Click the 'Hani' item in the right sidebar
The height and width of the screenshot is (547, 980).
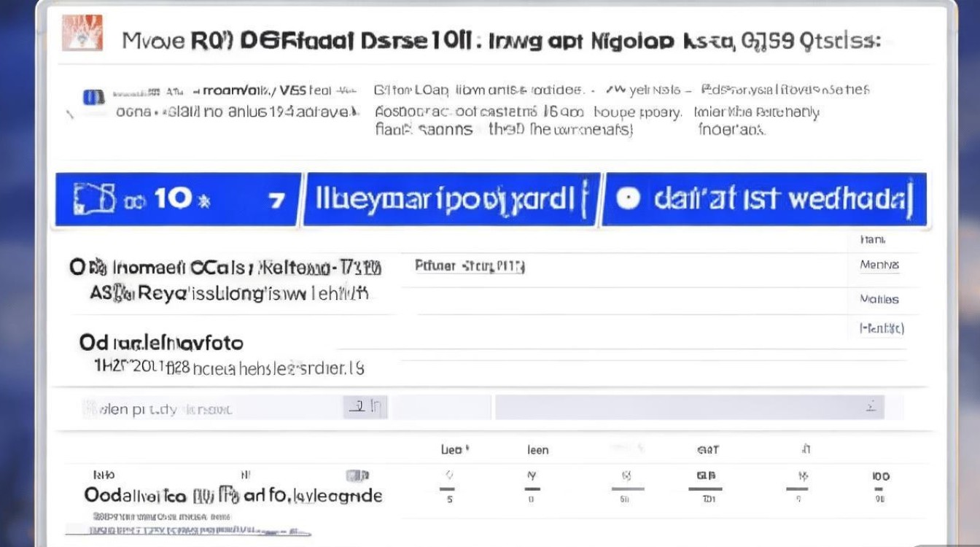(872, 238)
